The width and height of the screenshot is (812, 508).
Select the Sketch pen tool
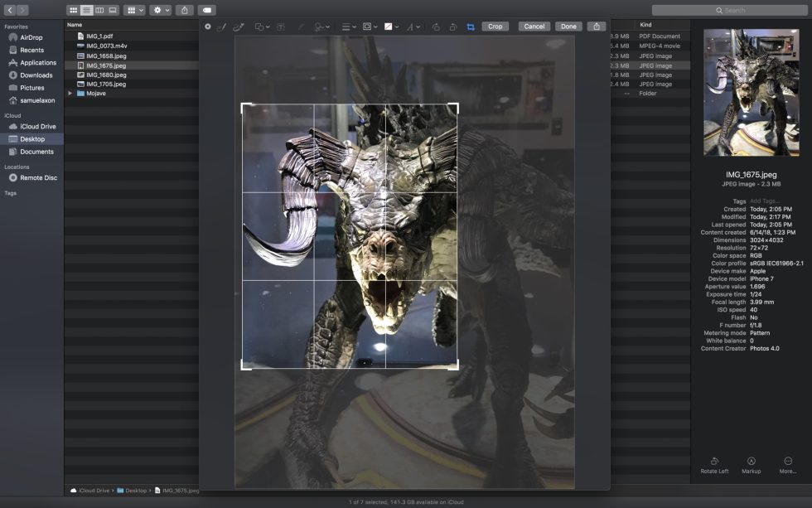(221, 27)
